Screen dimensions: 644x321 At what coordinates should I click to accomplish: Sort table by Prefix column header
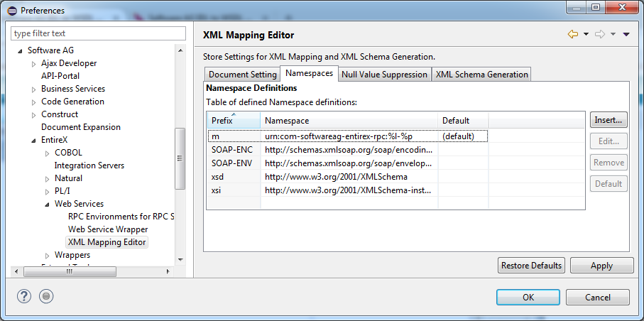click(234, 121)
